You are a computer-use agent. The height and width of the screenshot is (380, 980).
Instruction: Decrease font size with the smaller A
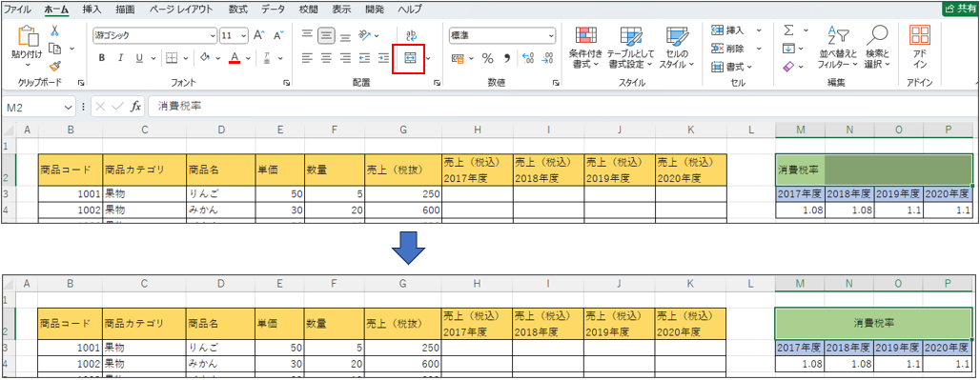(x=279, y=35)
